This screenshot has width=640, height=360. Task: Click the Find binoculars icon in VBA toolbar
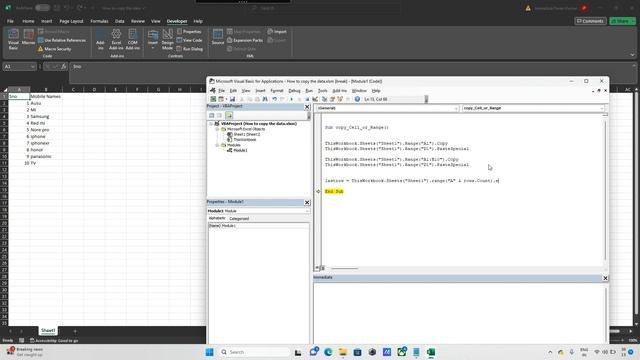[265, 99]
